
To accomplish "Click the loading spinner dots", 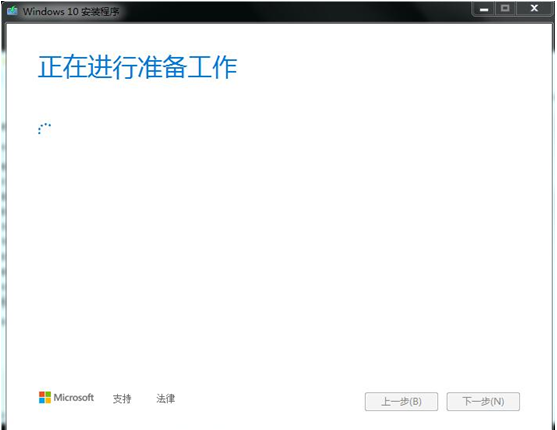I will [x=44, y=129].
